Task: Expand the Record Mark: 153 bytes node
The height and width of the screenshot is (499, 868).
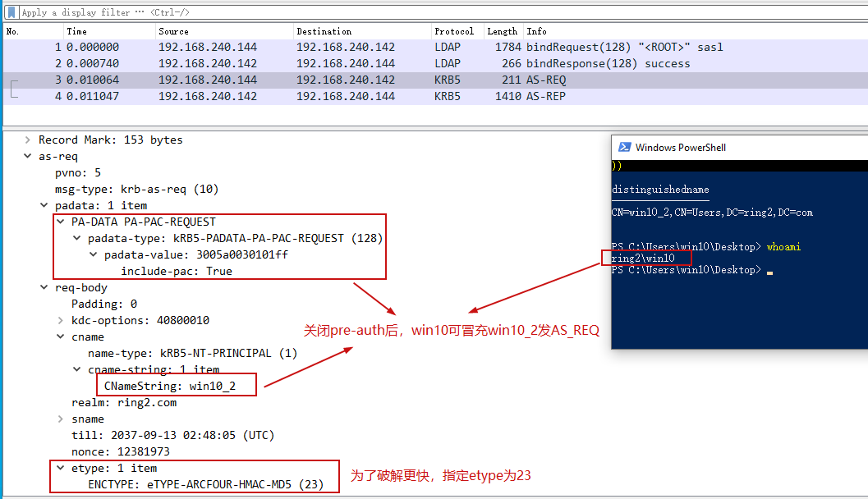Action: (29, 140)
